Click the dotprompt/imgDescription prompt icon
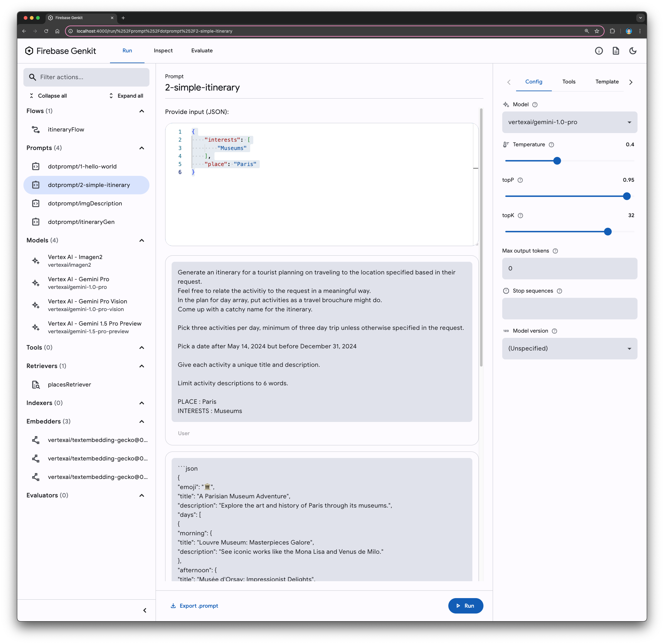This screenshot has height=644, width=664. click(x=37, y=203)
